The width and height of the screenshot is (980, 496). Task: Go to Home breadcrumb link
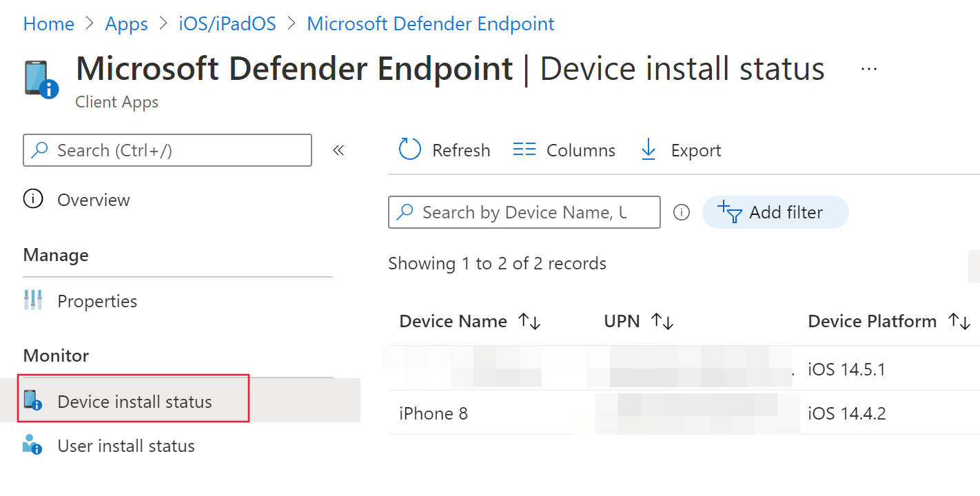48,23
